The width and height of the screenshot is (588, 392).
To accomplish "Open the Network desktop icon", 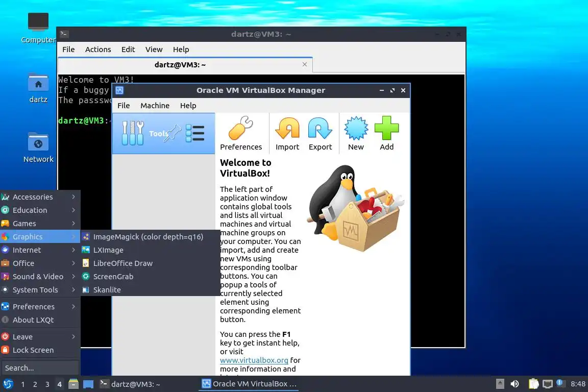I will click(38, 148).
